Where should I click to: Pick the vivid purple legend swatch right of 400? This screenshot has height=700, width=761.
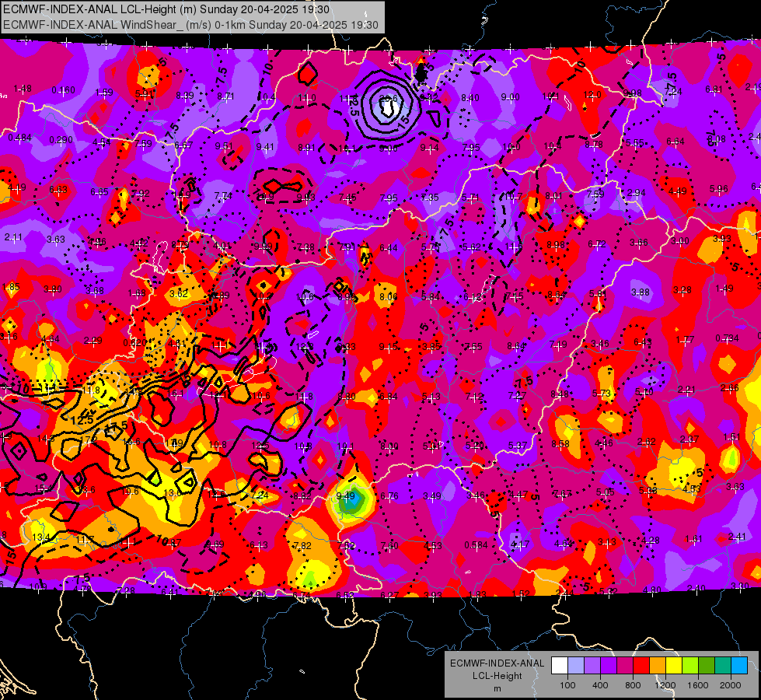pos(609,666)
